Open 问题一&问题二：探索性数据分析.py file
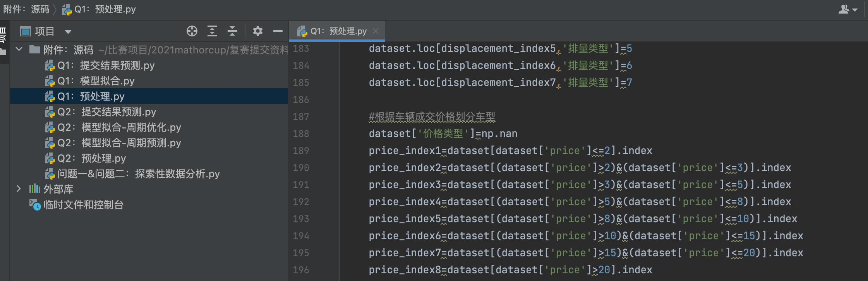This screenshot has height=281, width=868. pos(138,174)
